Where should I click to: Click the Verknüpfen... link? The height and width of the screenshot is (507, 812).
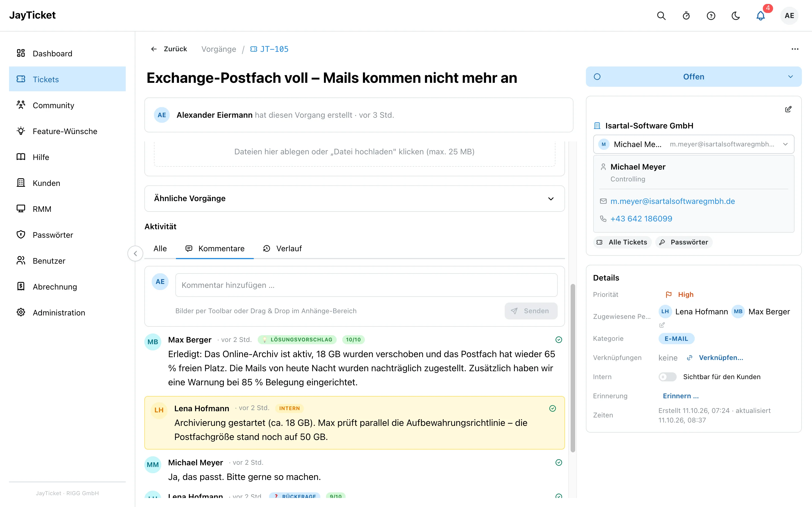pos(721,358)
